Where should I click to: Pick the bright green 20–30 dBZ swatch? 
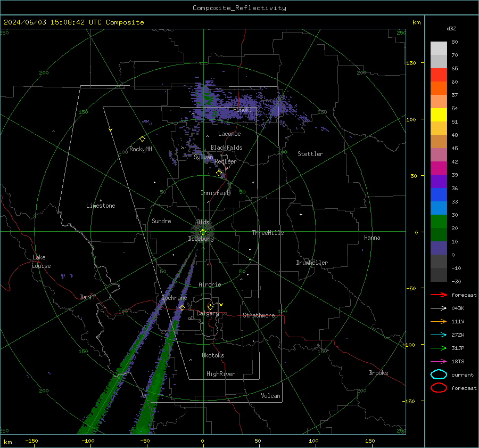(439, 222)
